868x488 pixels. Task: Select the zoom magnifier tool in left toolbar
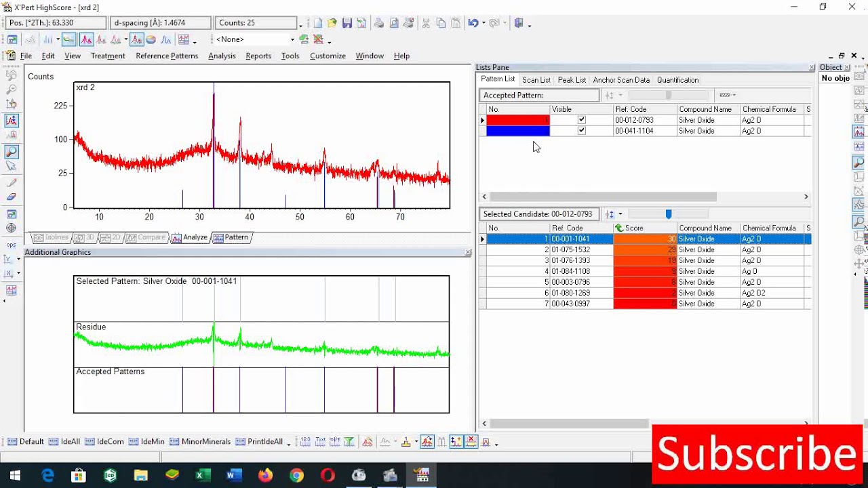[12, 152]
